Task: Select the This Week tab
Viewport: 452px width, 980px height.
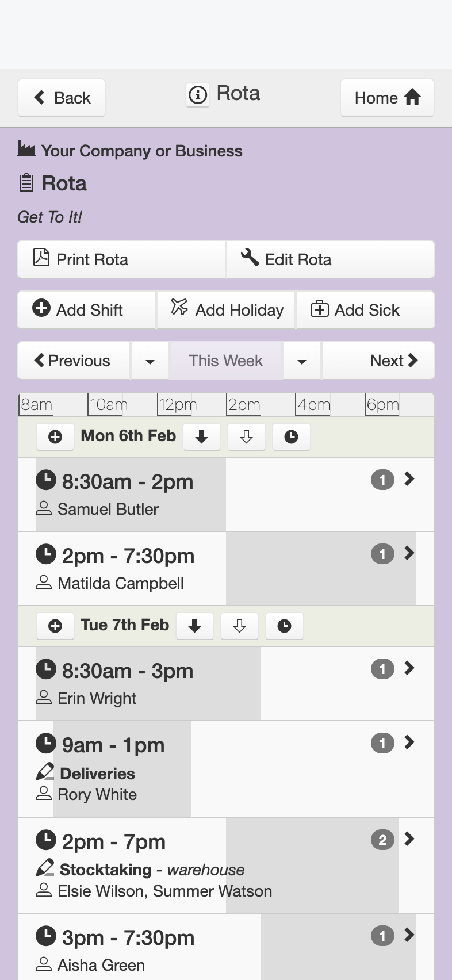Action: [x=226, y=361]
